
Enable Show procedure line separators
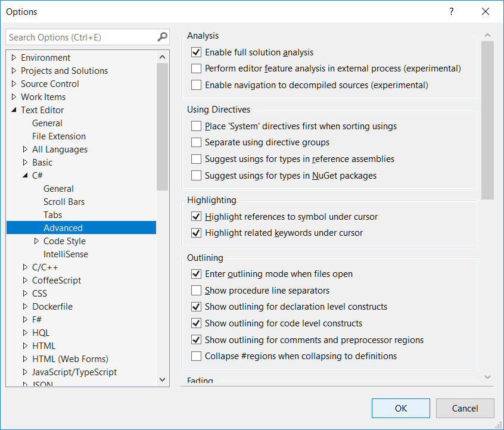click(196, 291)
